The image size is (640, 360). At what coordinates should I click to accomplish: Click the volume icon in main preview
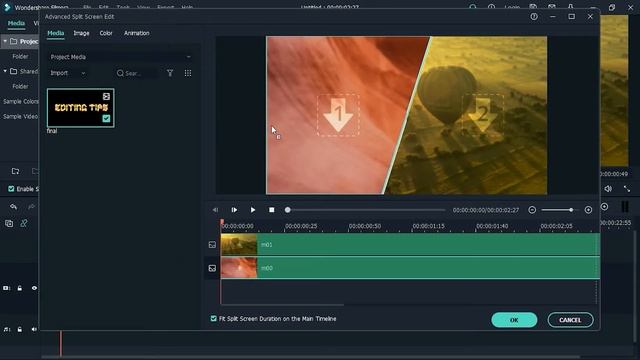pos(608,189)
